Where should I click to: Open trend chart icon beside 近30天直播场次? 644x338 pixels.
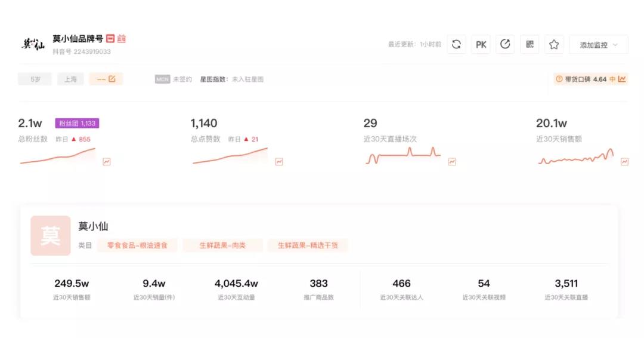click(x=452, y=162)
